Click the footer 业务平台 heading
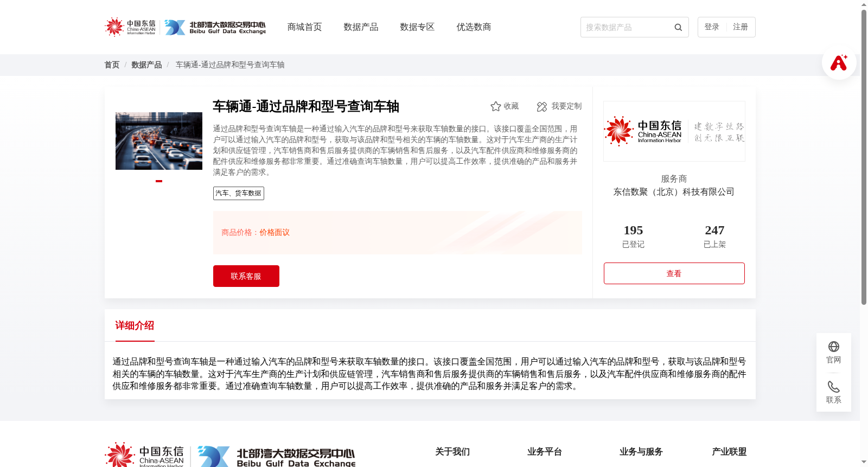Viewport: 868px width, 467px height. 545,452
